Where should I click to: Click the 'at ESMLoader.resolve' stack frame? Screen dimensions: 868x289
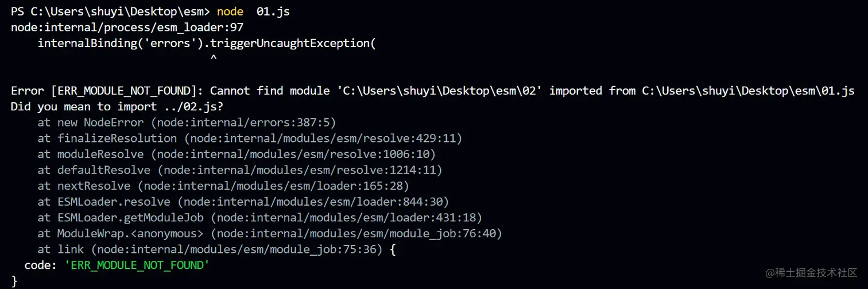coord(243,202)
